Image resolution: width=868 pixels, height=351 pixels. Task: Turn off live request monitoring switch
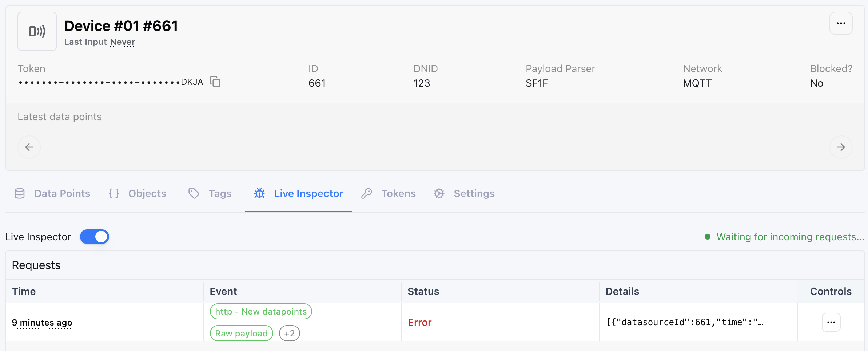pyautogui.click(x=94, y=237)
